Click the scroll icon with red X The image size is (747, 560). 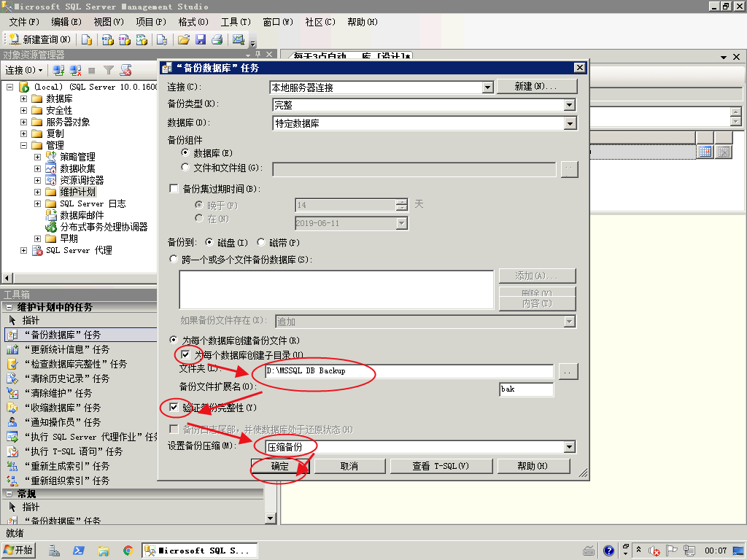(125, 71)
